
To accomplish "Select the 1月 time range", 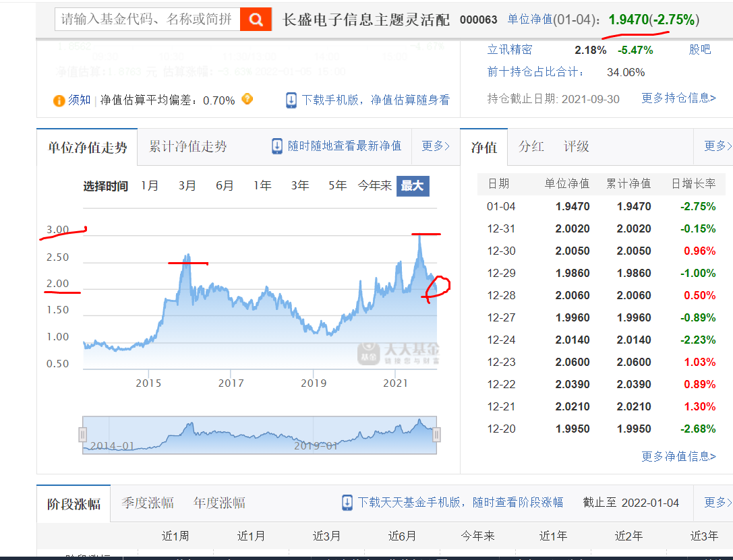I will tap(150, 186).
